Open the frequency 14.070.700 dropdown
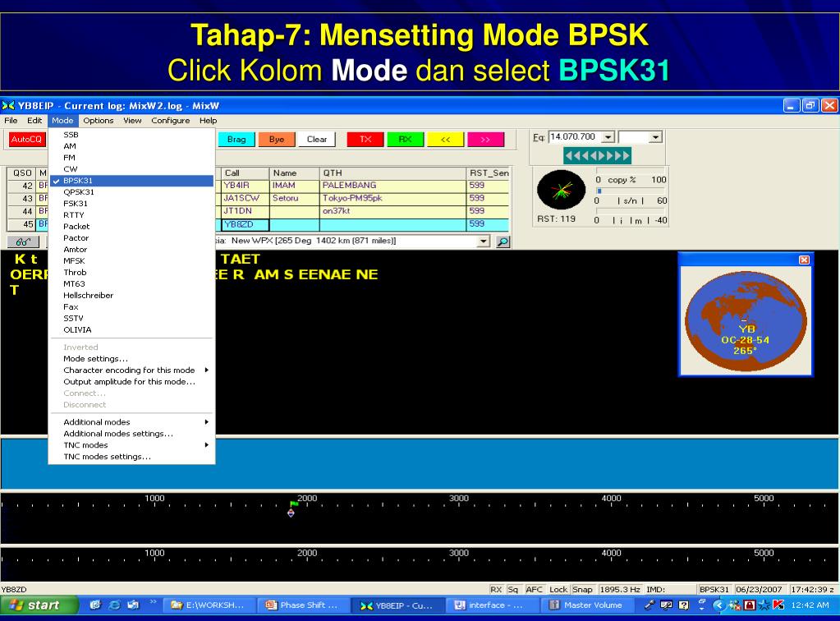 click(608, 137)
